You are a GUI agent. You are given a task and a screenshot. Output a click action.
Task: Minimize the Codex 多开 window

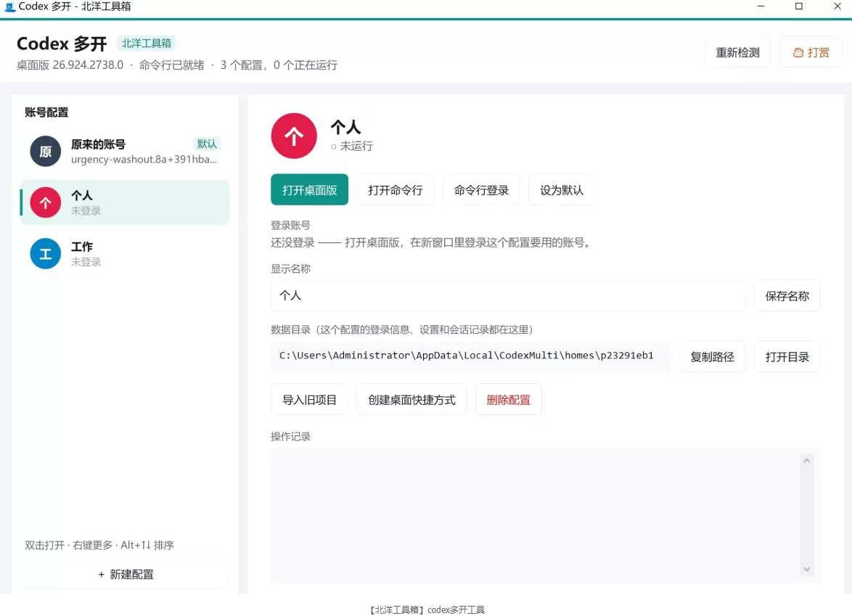click(x=761, y=7)
